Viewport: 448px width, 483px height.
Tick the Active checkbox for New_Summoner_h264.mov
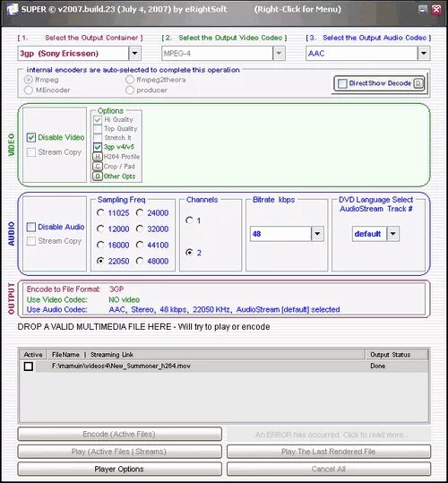(29, 367)
